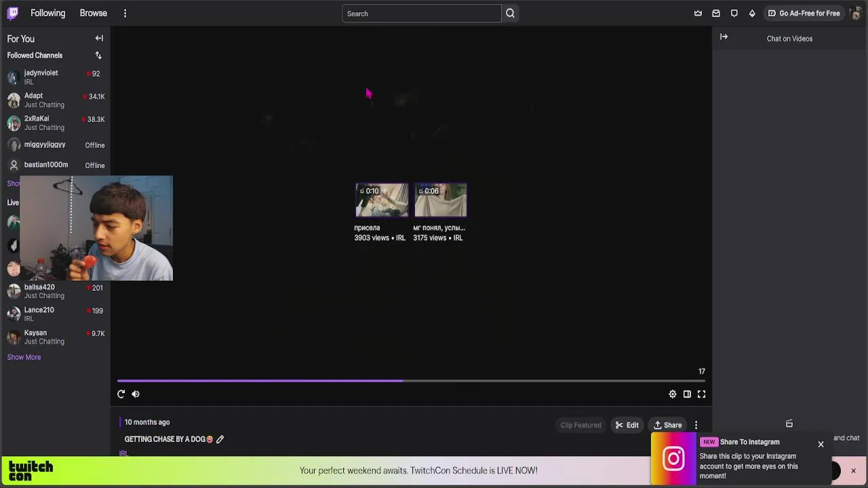Click the clip title GETTING CHASE BY A DOG
The height and width of the screenshot is (488, 868).
tap(169, 439)
